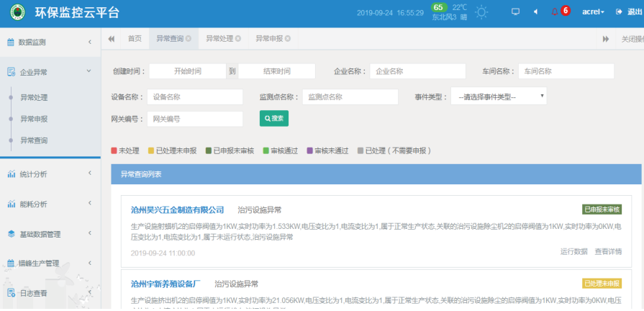Click the 数据监测 calendar icon in sidebar

(11, 42)
